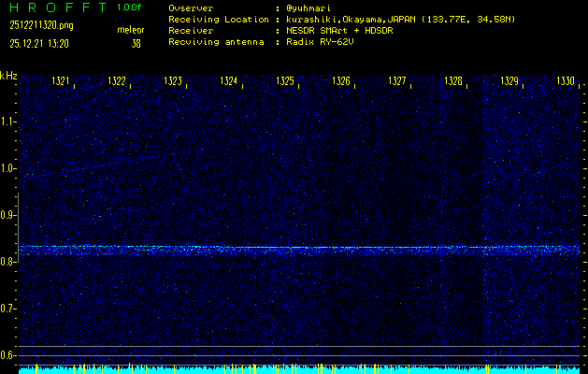Click the 1321 time marker
The image size is (588, 374).
pos(61,82)
